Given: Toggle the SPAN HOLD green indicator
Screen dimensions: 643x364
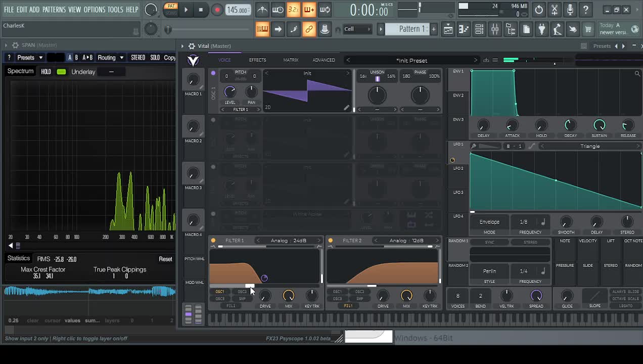Looking at the screenshot, I should click(61, 72).
